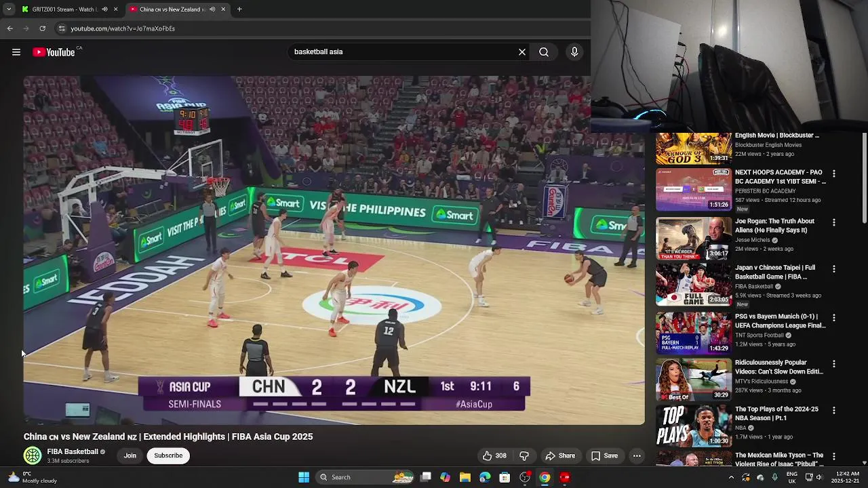
Task: Show hidden system tray icons chevron
Action: [x=731, y=477]
